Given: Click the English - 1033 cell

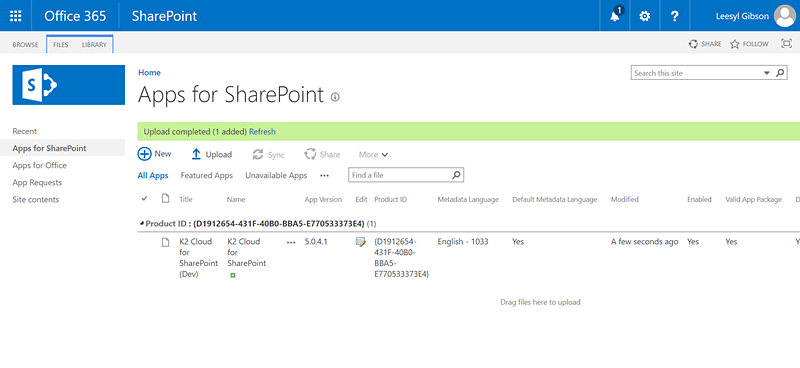Looking at the screenshot, I should pos(463,241).
